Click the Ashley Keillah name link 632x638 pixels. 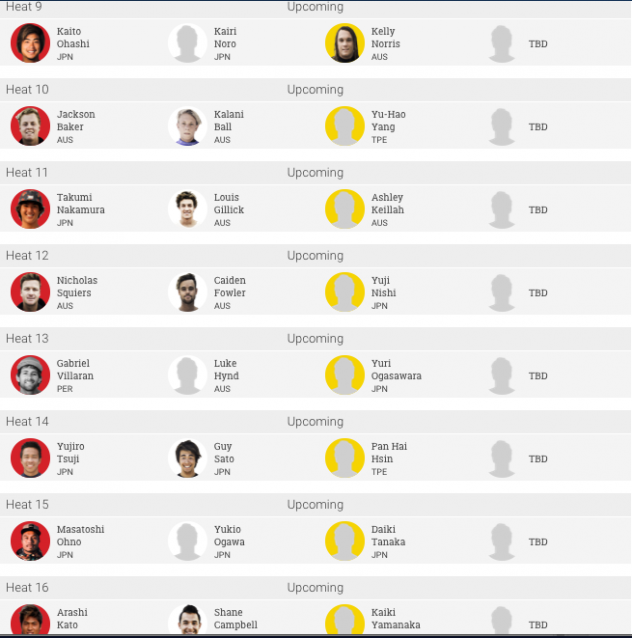tap(387, 204)
